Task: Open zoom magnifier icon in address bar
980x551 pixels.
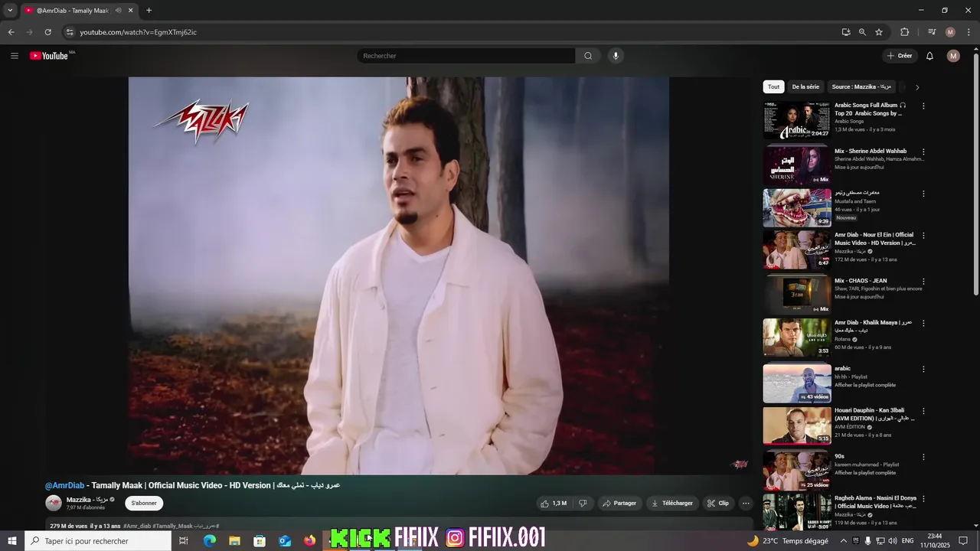Action: (x=862, y=32)
